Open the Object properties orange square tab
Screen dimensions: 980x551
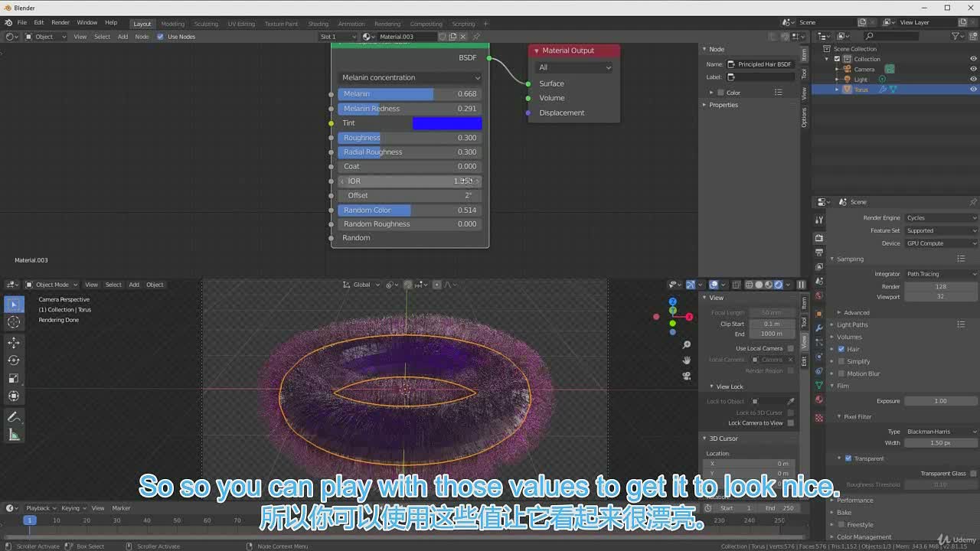(819, 313)
